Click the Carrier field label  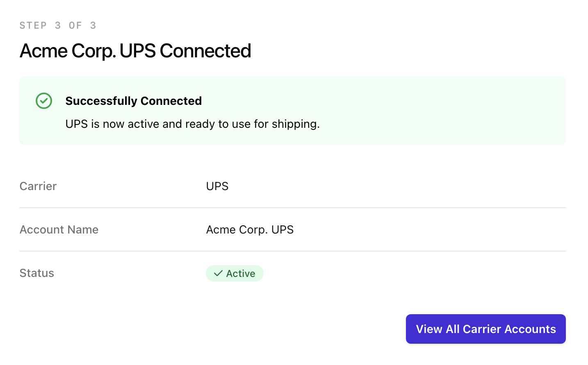pos(38,186)
